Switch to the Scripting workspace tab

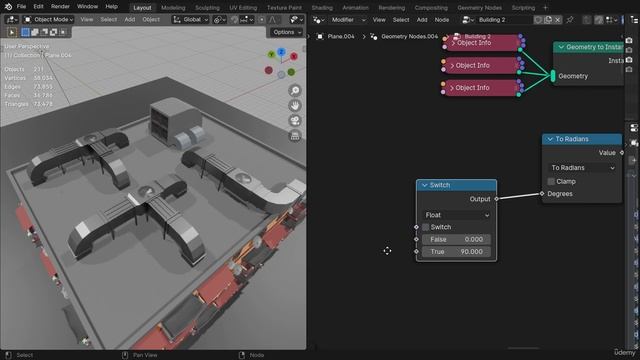tap(523, 8)
